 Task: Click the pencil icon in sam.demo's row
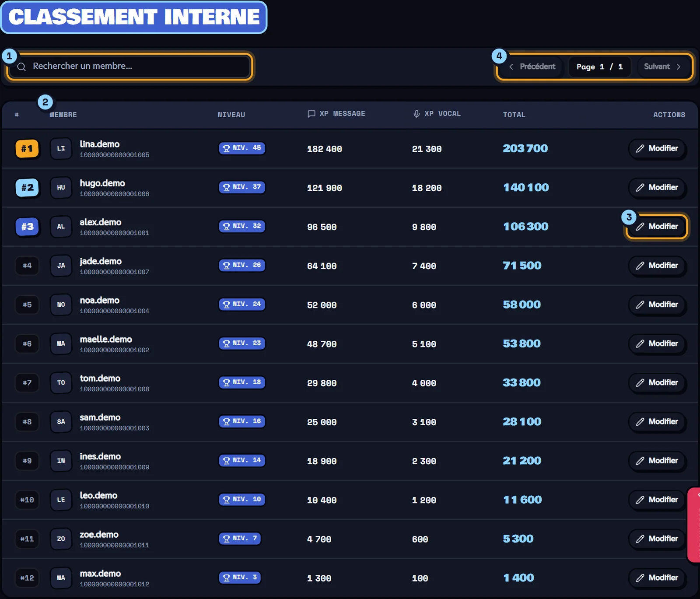tap(640, 422)
